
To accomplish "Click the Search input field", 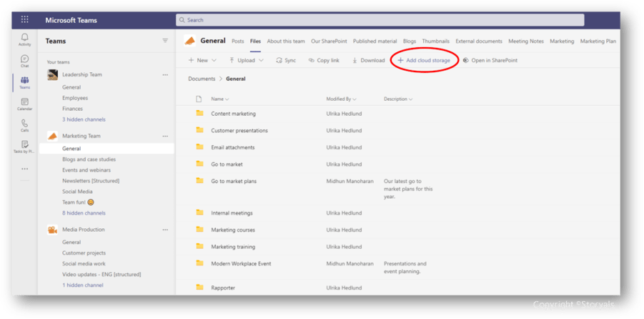I will point(380,20).
